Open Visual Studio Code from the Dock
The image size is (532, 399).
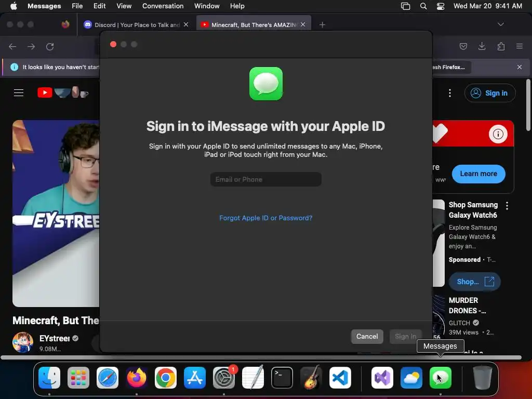[x=340, y=378]
